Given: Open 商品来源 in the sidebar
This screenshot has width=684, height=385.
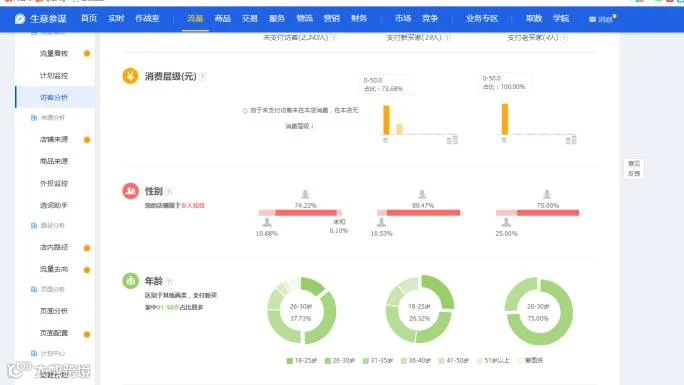Looking at the screenshot, I should [54, 161].
